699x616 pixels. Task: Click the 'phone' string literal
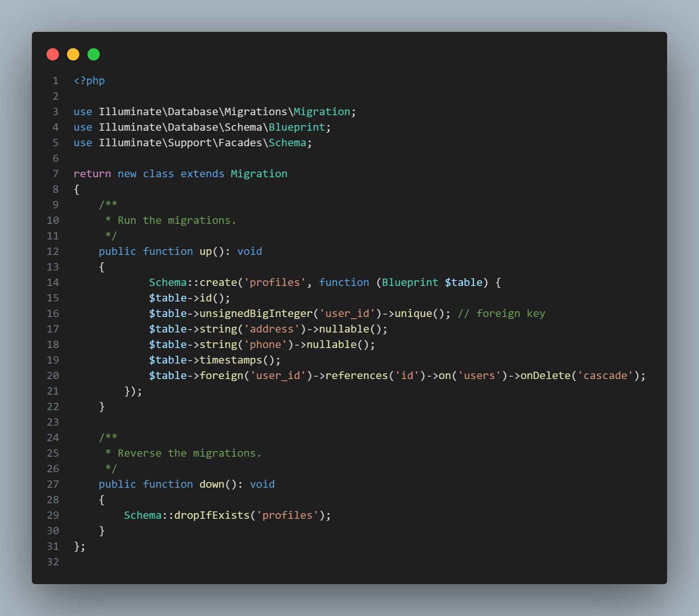265,345
